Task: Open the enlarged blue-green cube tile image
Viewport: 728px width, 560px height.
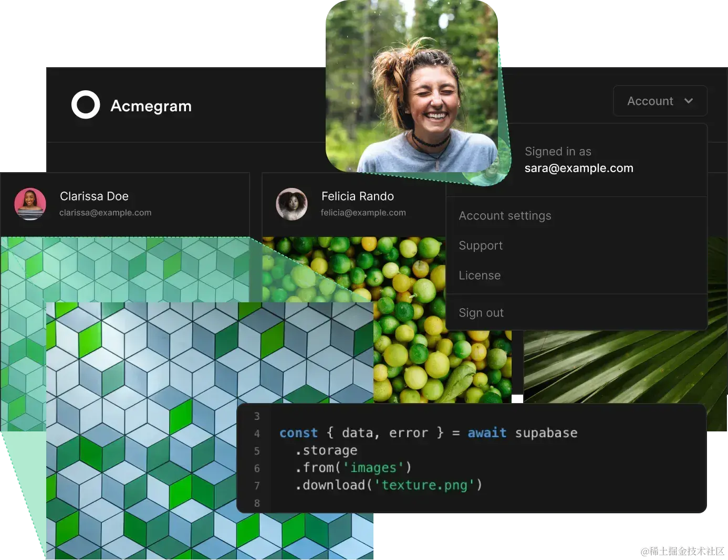Action: pos(210,430)
